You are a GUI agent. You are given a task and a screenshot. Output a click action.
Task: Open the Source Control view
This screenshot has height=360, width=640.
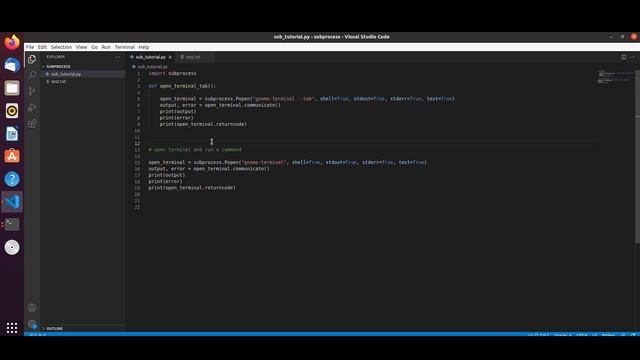32,91
